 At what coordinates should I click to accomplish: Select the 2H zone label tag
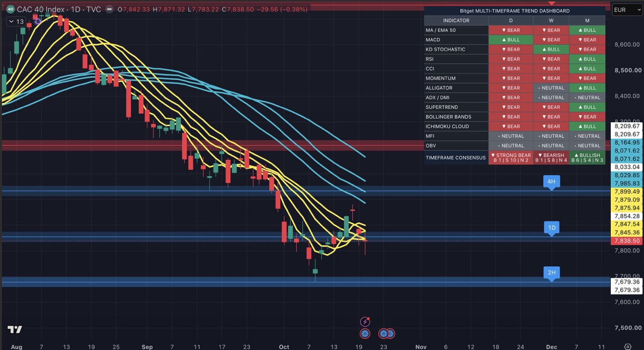(551, 274)
